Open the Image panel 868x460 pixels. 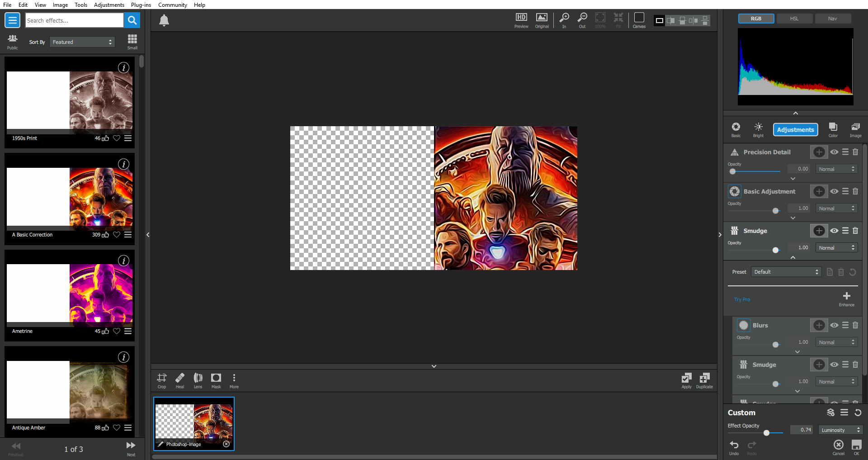pyautogui.click(x=855, y=130)
